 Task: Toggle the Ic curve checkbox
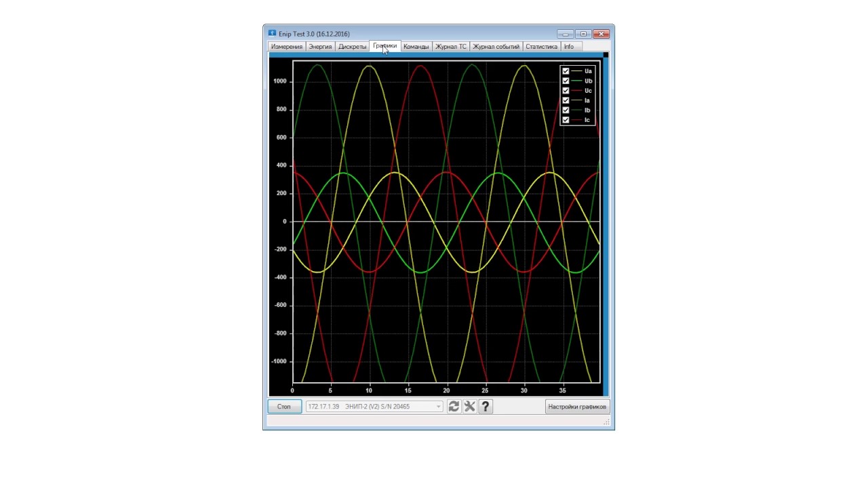566,120
